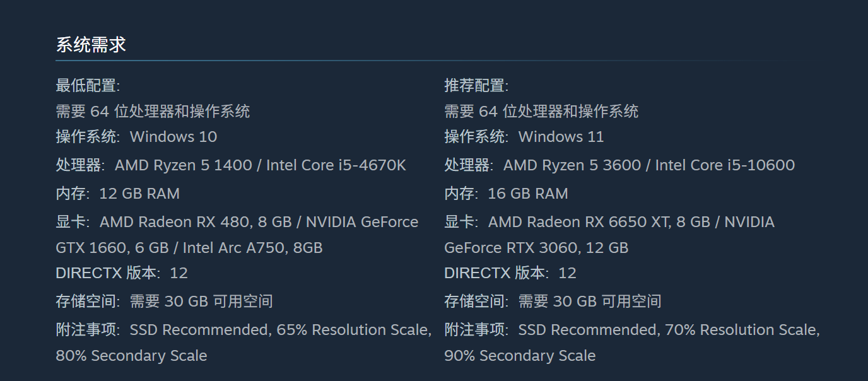Click the recommended DIRECTX 版本 line
This screenshot has height=381, width=868.
pyautogui.click(x=510, y=273)
